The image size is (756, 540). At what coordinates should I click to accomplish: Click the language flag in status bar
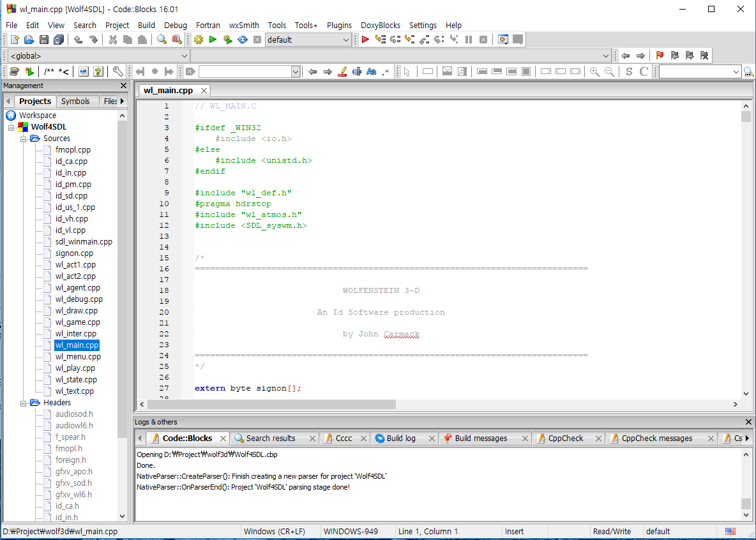(731, 531)
